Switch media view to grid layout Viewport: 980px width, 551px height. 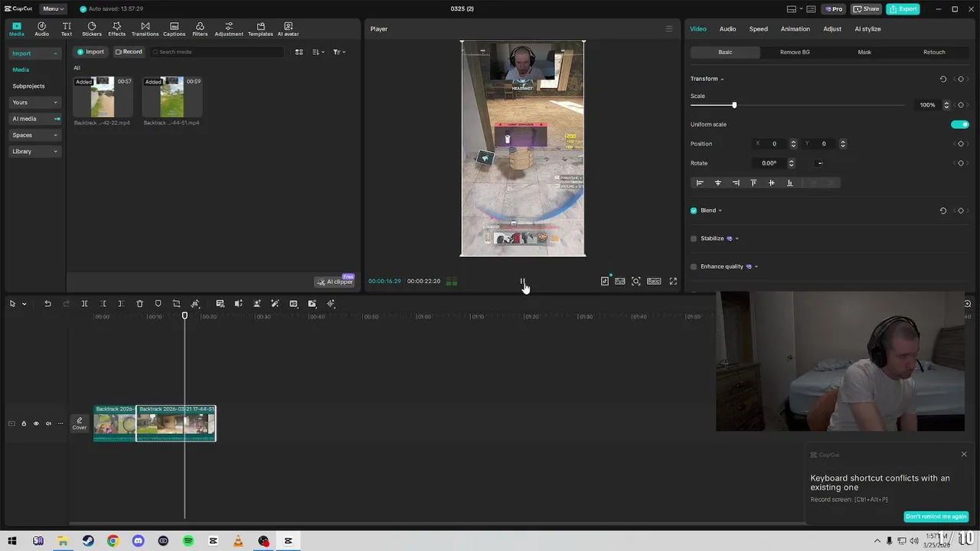pyautogui.click(x=299, y=52)
